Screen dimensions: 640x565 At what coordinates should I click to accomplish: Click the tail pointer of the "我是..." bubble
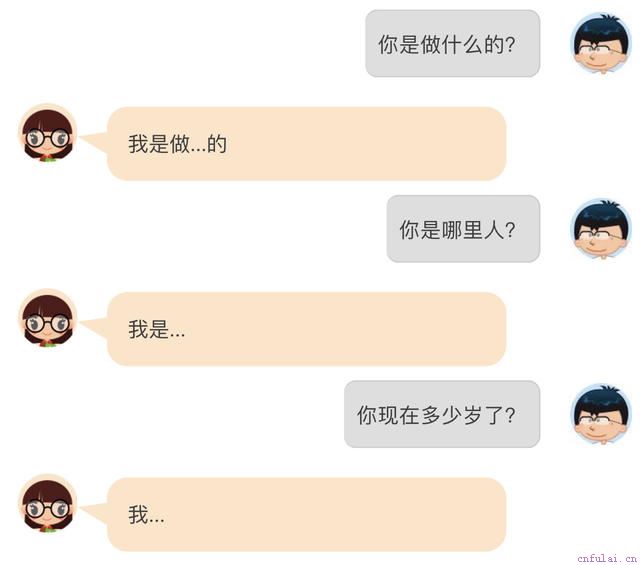pyautogui.click(x=93, y=327)
